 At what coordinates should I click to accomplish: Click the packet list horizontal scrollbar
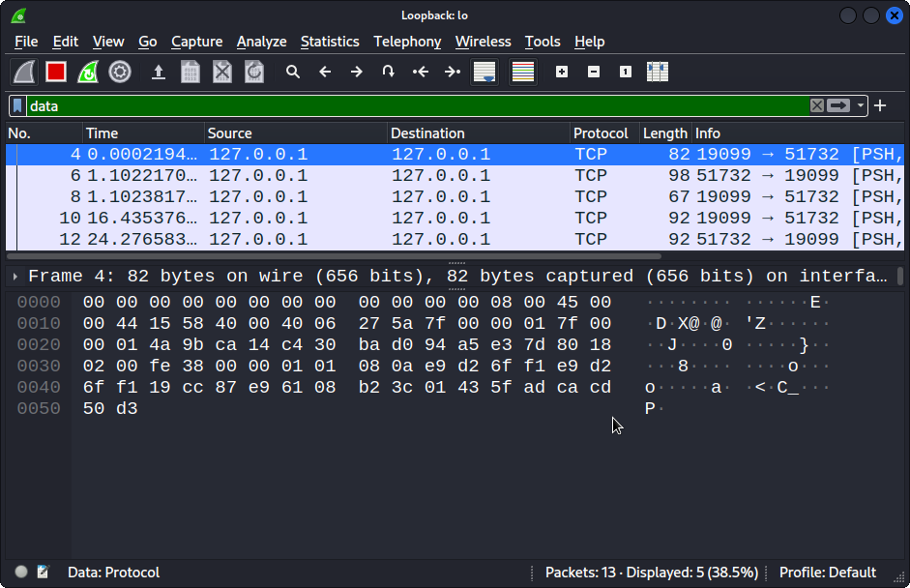click(x=334, y=256)
